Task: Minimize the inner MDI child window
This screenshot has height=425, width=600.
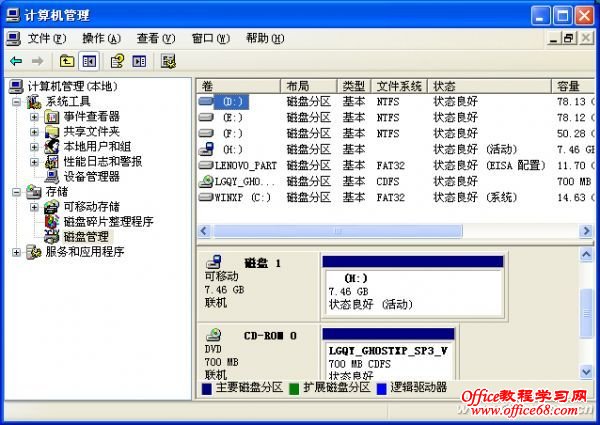Action: pos(554,38)
